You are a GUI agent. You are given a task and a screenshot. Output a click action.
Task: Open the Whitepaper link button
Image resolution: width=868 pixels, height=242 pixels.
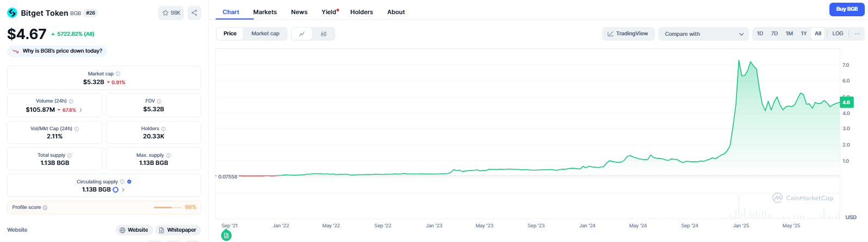click(x=178, y=230)
